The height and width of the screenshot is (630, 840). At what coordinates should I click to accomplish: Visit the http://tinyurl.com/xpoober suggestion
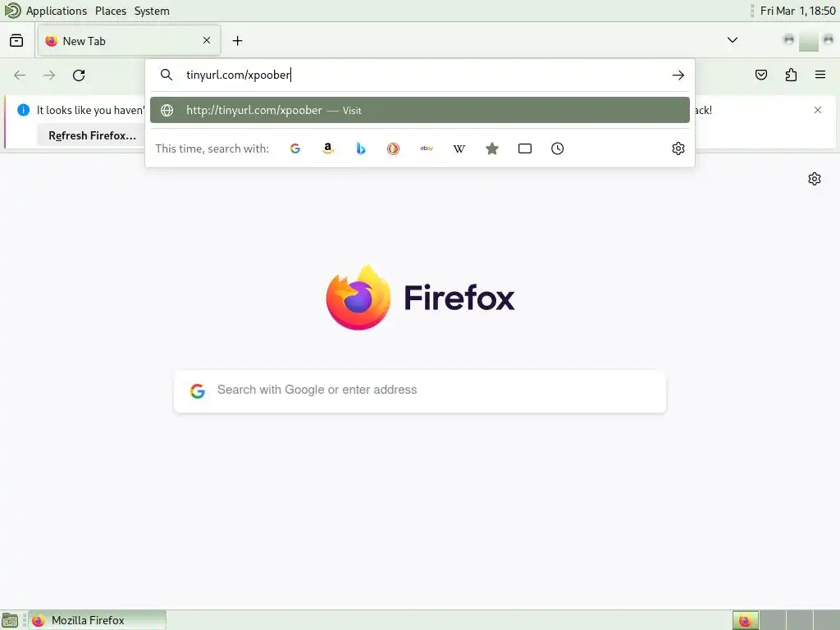(x=420, y=111)
